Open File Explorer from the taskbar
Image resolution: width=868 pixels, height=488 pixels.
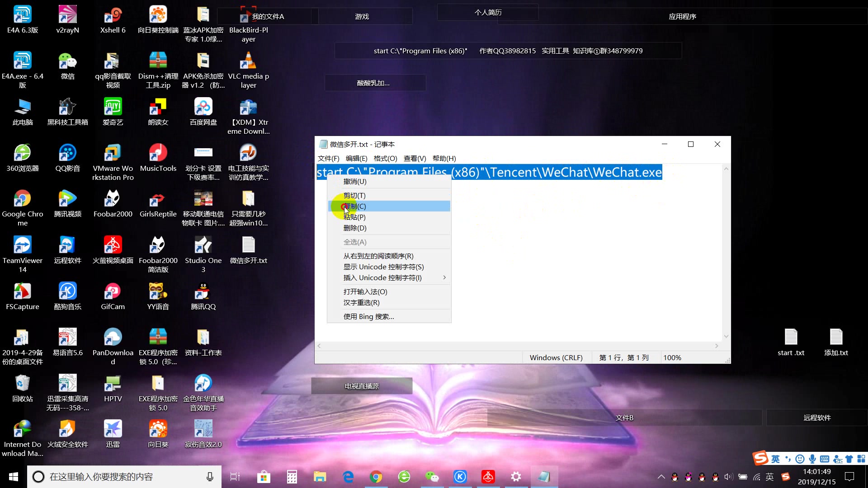pos(320,477)
